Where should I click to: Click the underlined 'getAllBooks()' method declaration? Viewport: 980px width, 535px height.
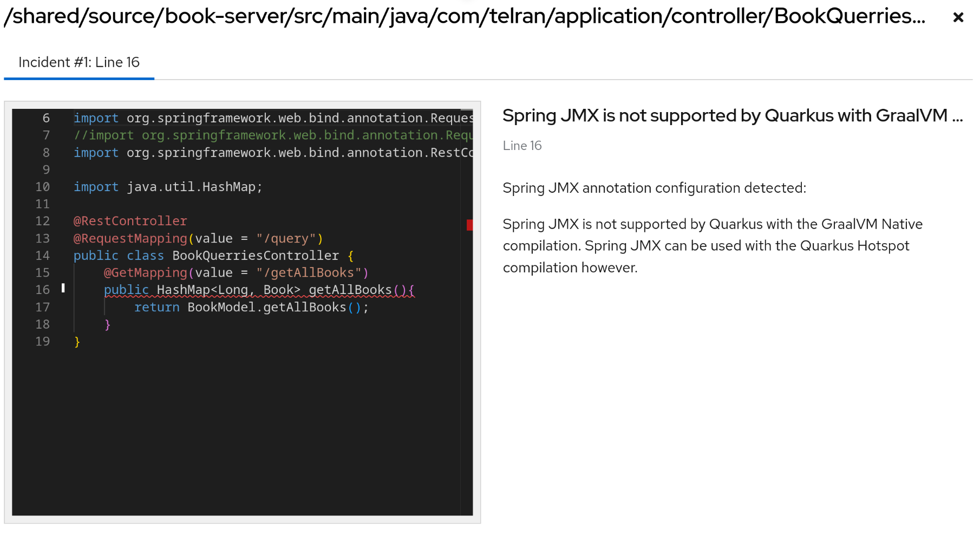coord(259,290)
